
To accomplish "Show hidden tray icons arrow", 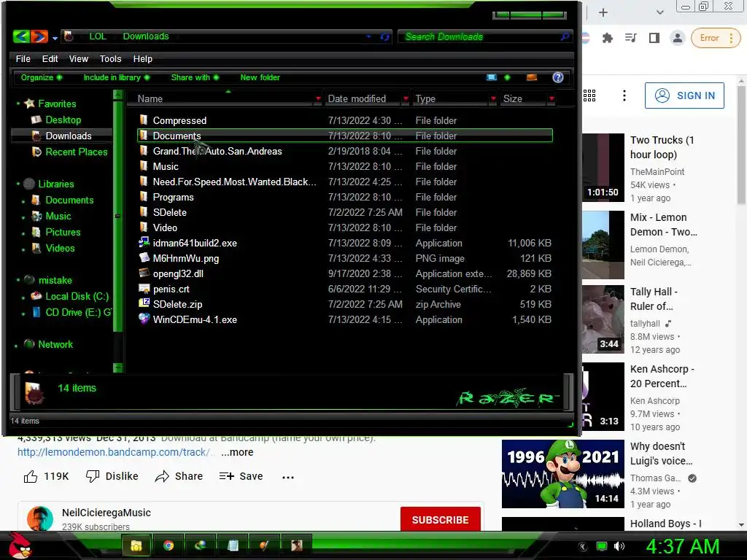I will tap(583, 547).
